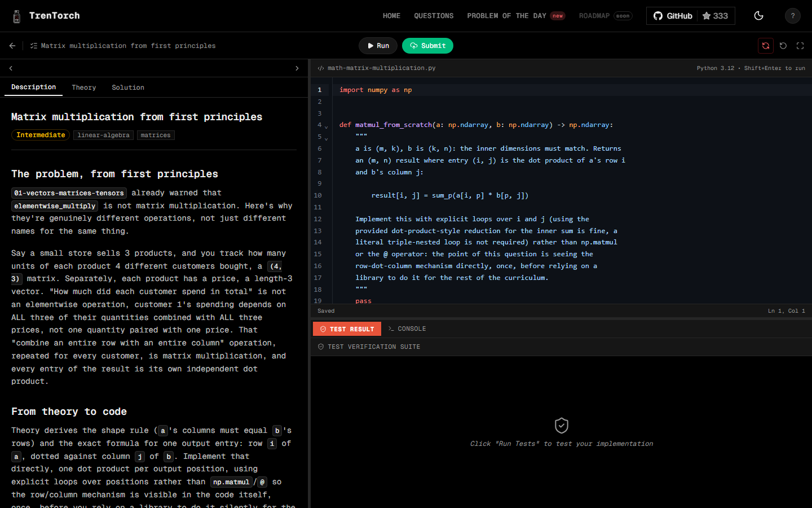
Task: Click the elementwise_multiply inline code
Action: [x=55, y=206]
